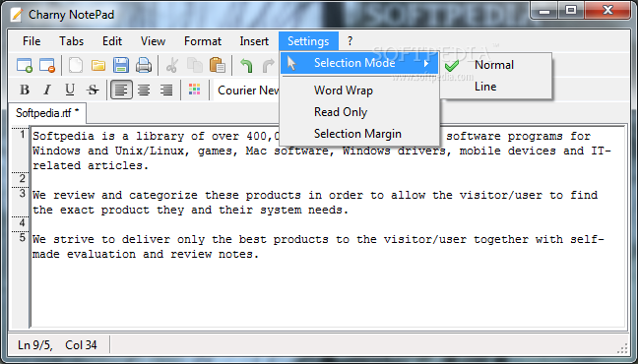This screenshot has width=638, height=364.
Task: Close the Settings menu
Action: pos(308,41)
